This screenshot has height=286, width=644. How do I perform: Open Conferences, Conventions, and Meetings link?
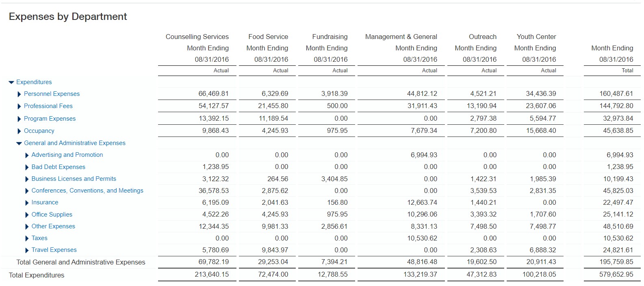(87, 191)
